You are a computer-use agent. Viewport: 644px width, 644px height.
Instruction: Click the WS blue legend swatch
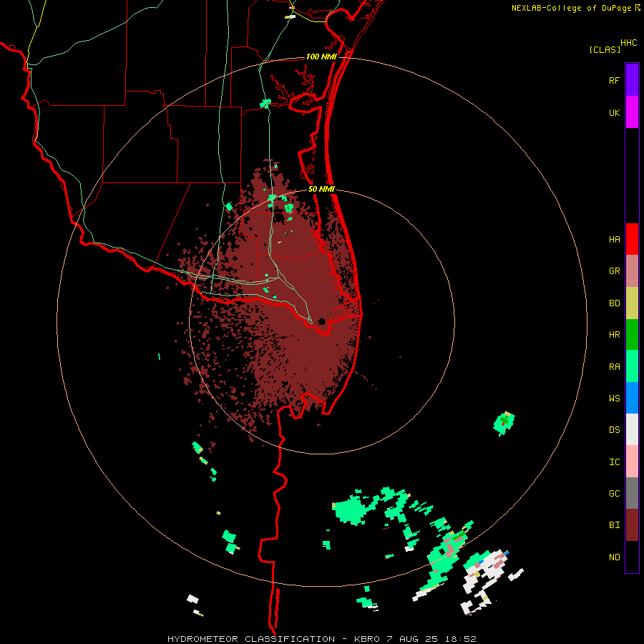click(632, 398)
